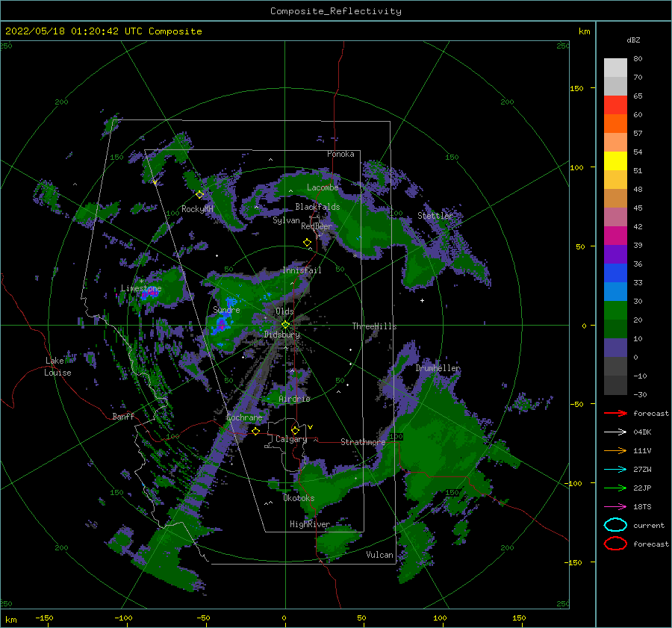Click the Blackfalds city label
Screen dimensions: 672x628
pyautogui.click(x=317, y=207)
